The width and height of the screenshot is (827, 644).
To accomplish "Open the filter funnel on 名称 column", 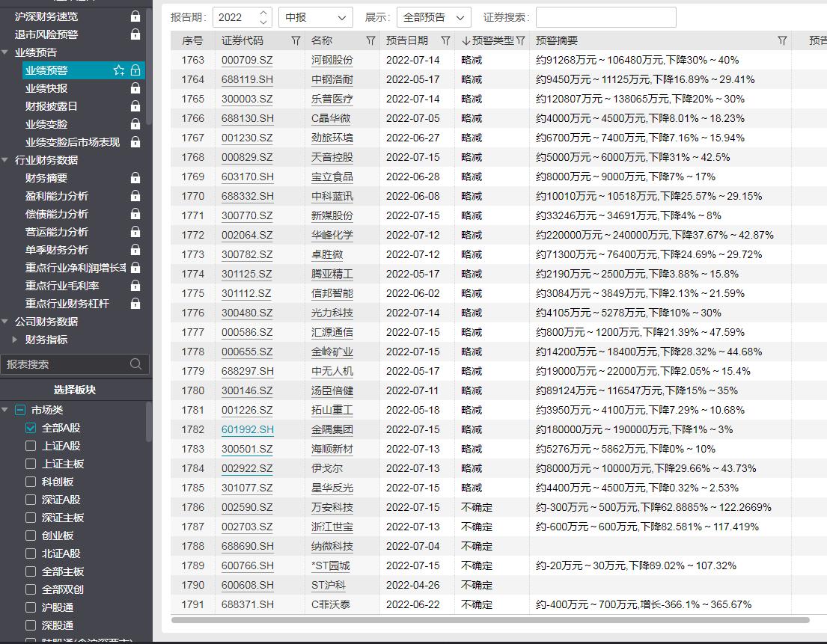I will pos(370,40).
